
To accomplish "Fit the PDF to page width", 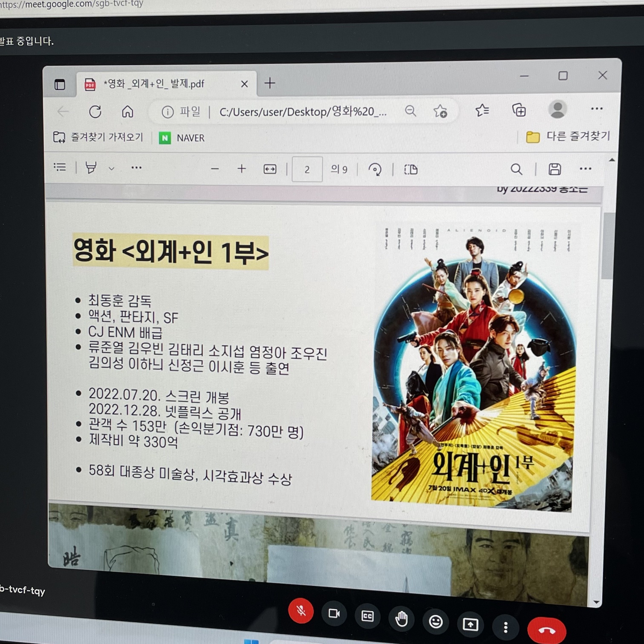I will (x=270, y=170).
